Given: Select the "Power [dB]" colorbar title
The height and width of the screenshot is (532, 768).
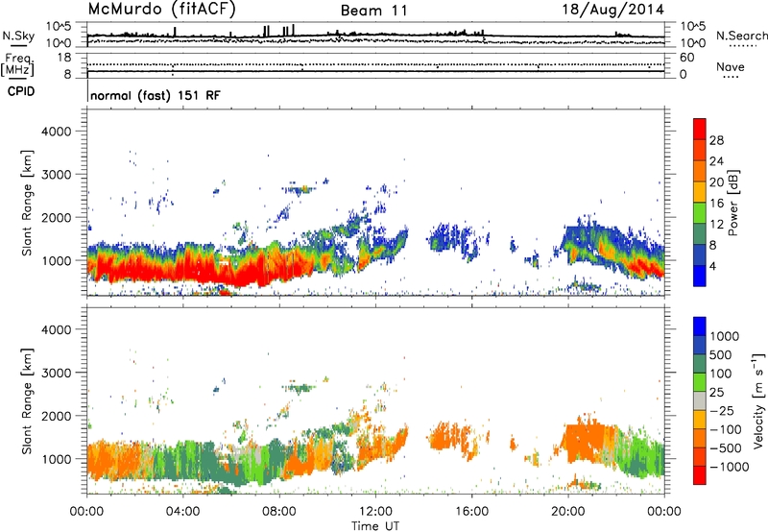Looking at the screenshot, I should tap(732, 203).
